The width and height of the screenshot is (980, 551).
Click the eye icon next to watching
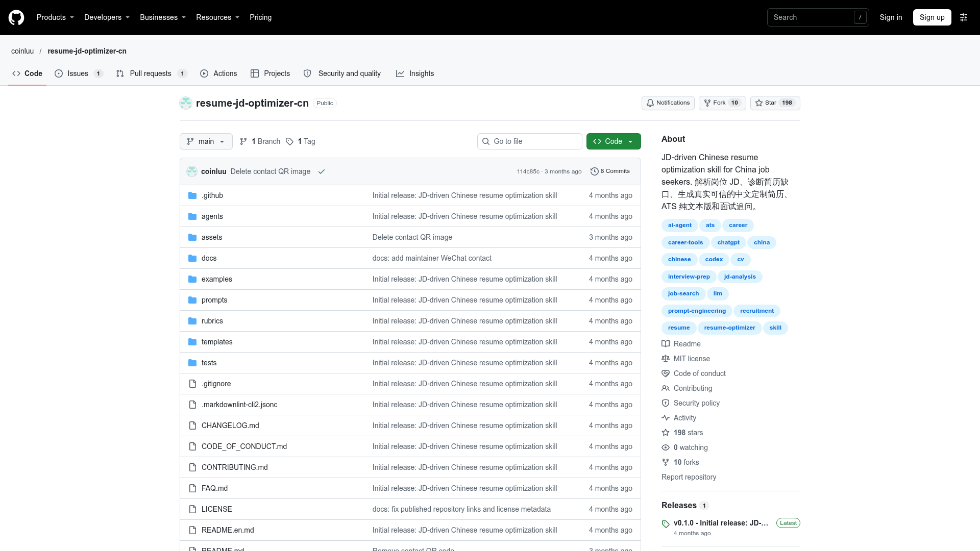[x=666, y=447]
